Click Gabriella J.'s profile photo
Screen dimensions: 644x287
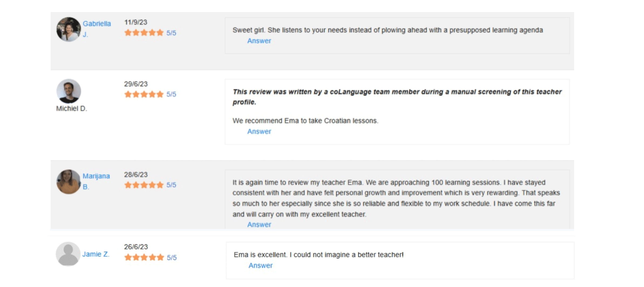click(x=69, y=29)
